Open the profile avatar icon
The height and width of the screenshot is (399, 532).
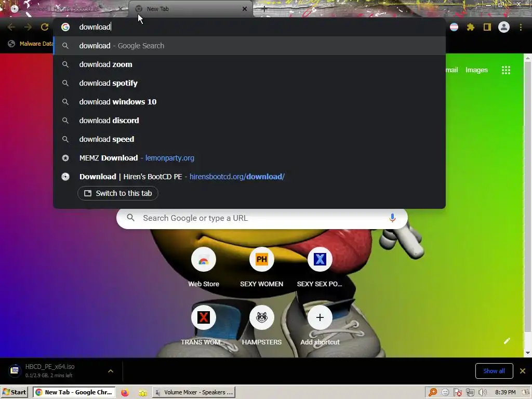(x=504, y=27)
